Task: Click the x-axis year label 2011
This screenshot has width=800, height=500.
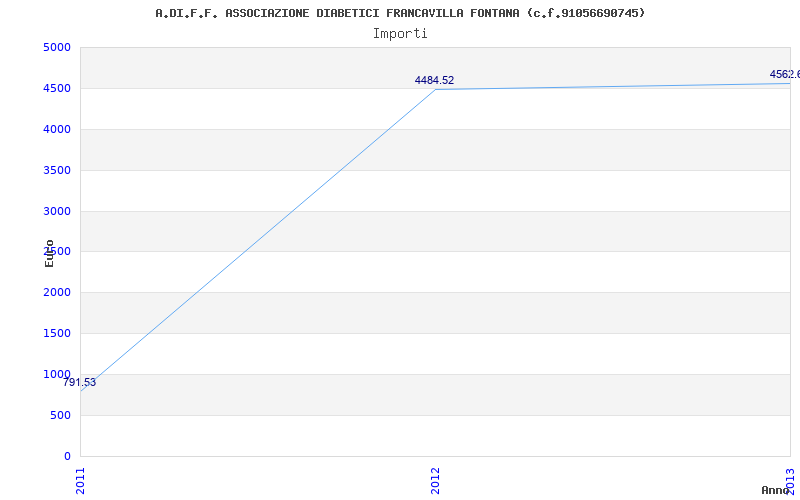Action: pyautogui.click(x=81, y=481)
